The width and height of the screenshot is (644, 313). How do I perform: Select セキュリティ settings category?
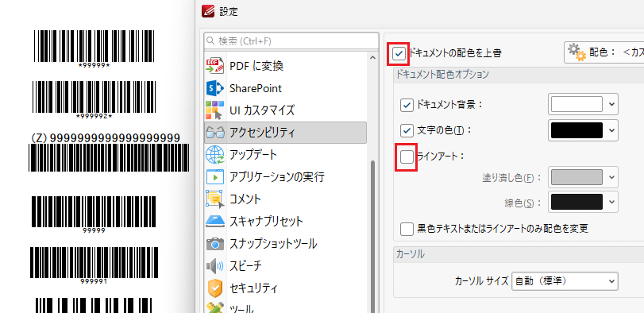tap(285, 288)
